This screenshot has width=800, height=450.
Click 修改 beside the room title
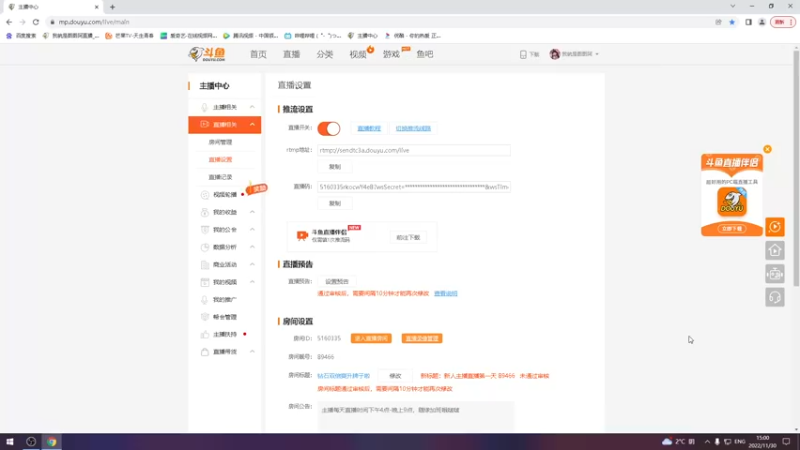pos(395,376)
